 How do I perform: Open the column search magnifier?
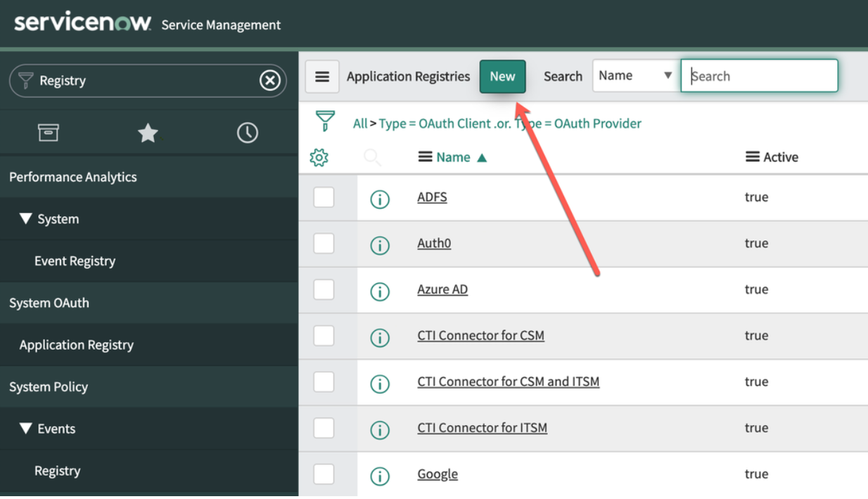373,157
